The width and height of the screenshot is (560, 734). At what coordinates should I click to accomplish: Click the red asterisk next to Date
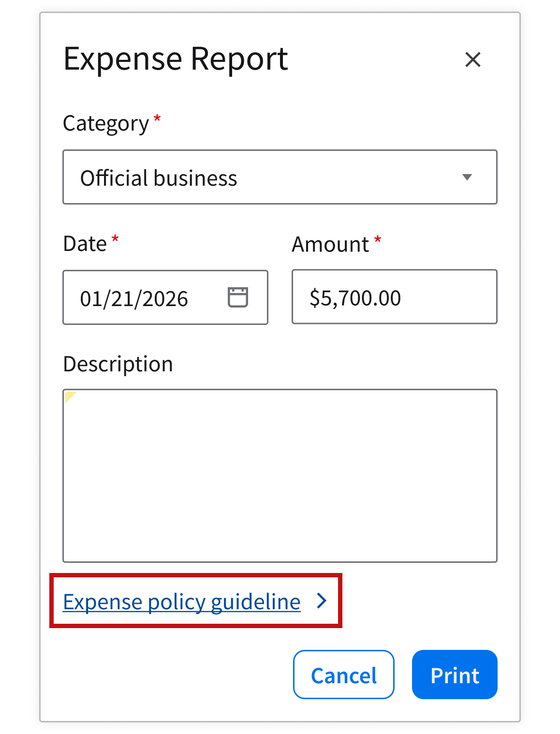click(115, 239)
